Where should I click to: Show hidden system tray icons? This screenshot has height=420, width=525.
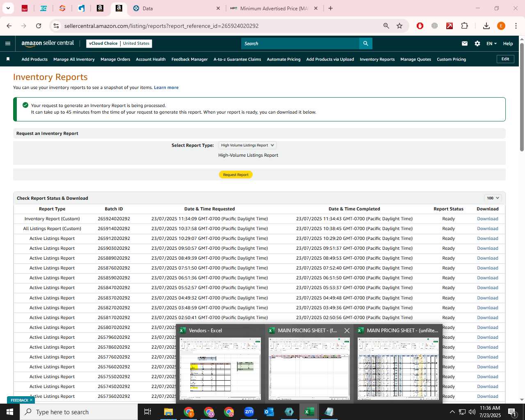[x=452, y=412]
